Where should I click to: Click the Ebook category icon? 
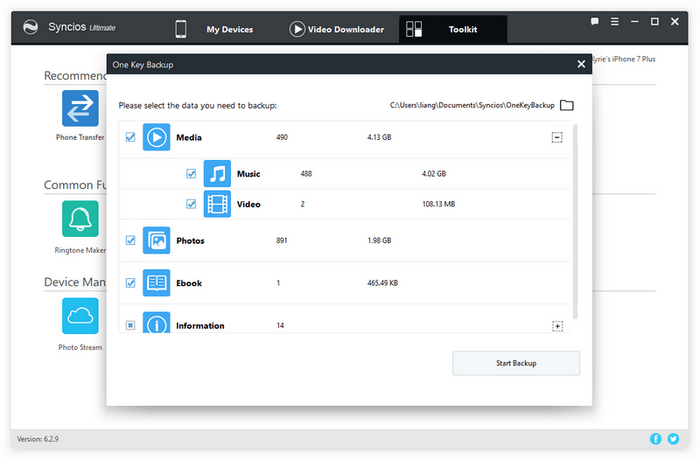156,283
